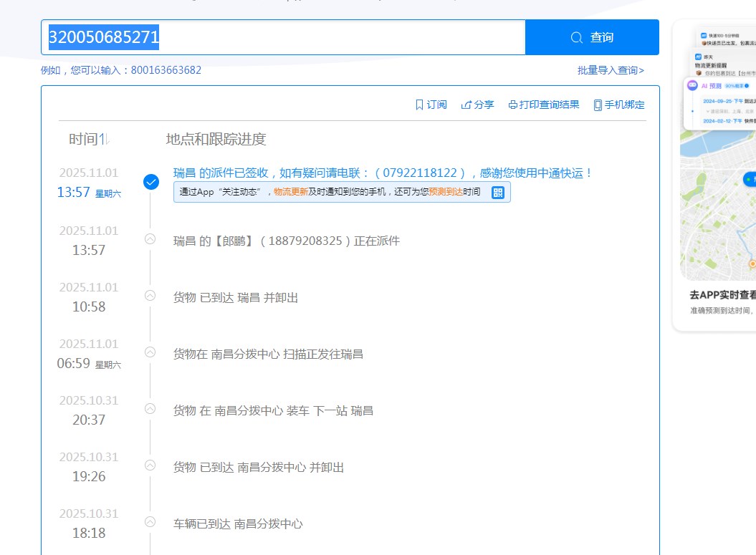Click the 打印查询结果 printer icon

tap(512, 105)
